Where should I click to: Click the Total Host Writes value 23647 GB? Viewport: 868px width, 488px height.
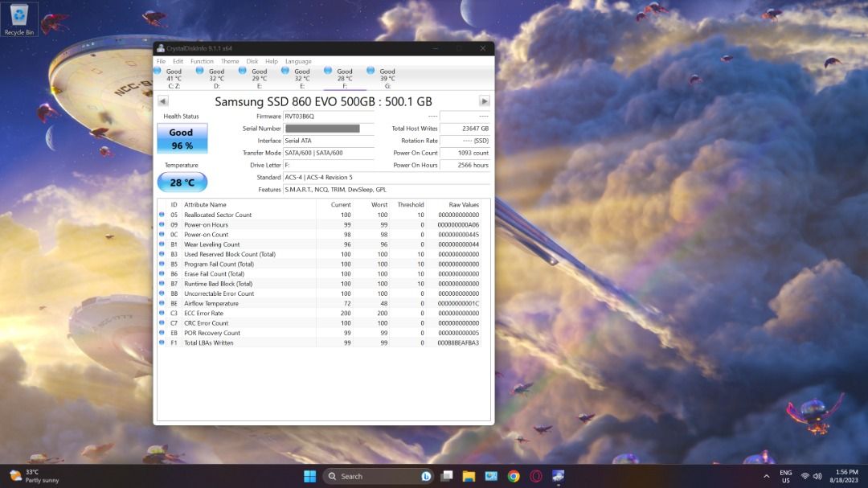click(465, 129)
